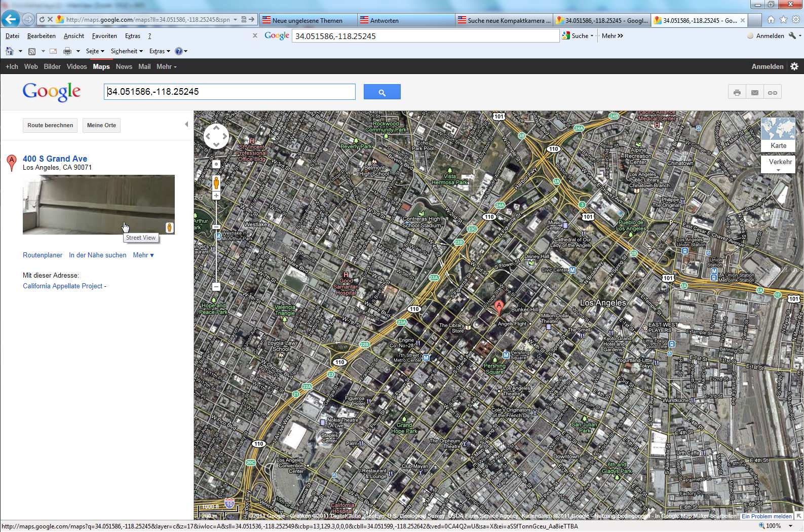This screenshot has height=532, width=804.
Task: Get the map link via the chain icon
Action: (x=772, y=92)
